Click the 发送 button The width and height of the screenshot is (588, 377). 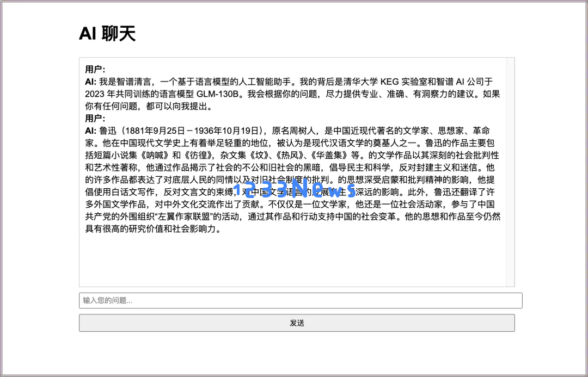coord(297,323)
